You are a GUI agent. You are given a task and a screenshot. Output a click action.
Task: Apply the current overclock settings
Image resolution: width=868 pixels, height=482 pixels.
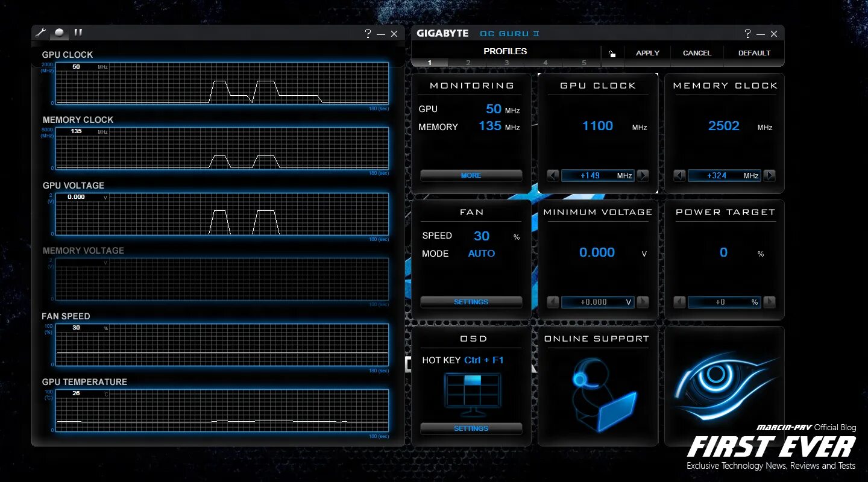tap(647, 53)
